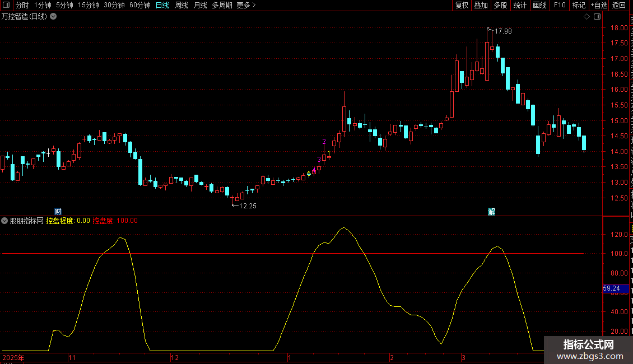Select the 30分钟 period tab
Viewport: 633px width, 364px height.
pyautogui.click(x=114, y=5)
